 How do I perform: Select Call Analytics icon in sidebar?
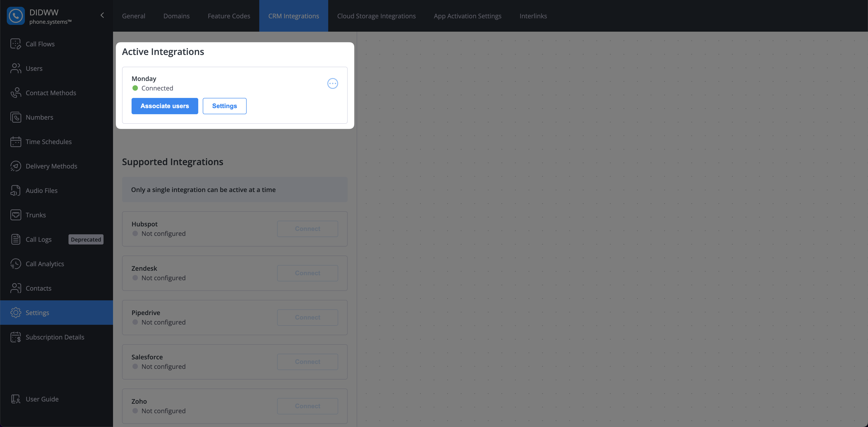click(16, 264)
